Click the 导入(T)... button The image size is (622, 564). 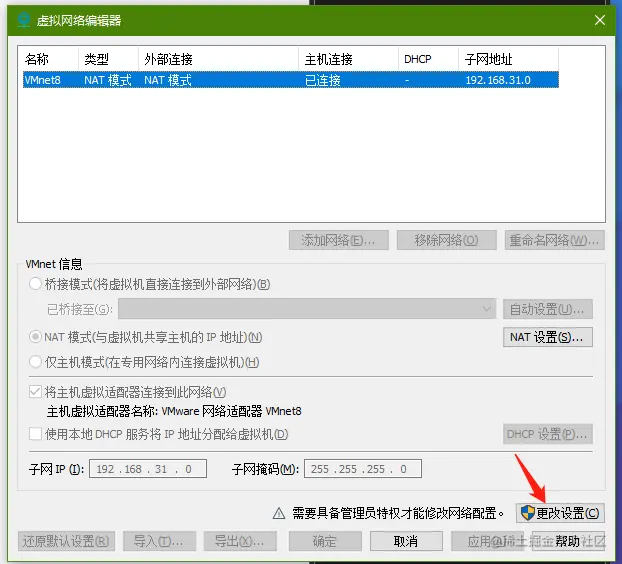pyautogui.click(x=159, y=541)
